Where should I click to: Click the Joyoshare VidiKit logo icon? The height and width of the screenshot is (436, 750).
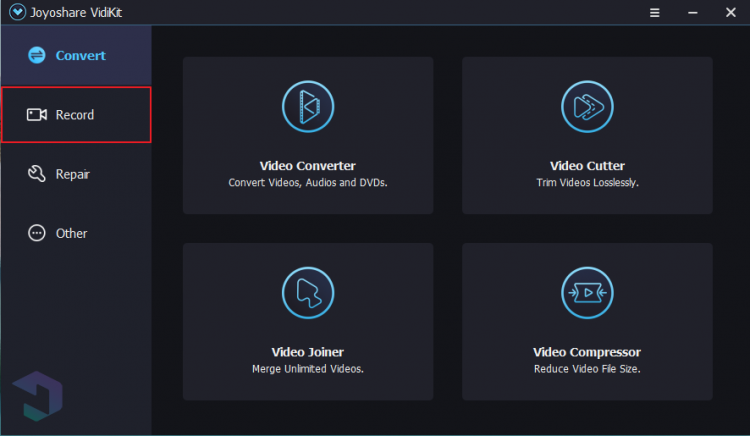(18, 12)
